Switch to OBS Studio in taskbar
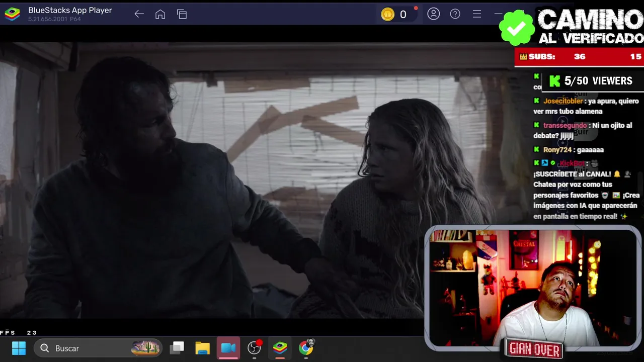This screenshot has width=644, height=362. point(255,347)
